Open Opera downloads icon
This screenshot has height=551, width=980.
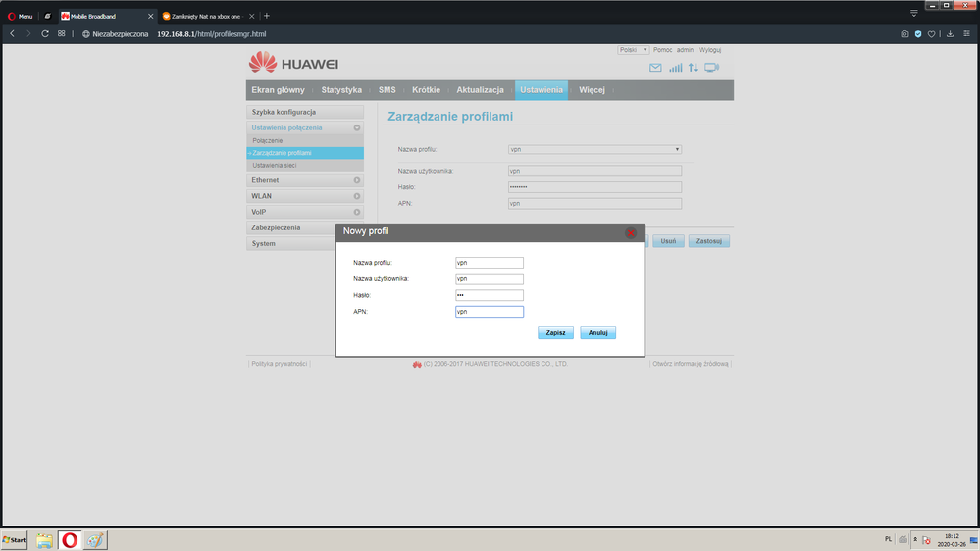click(x=950, y=33)
